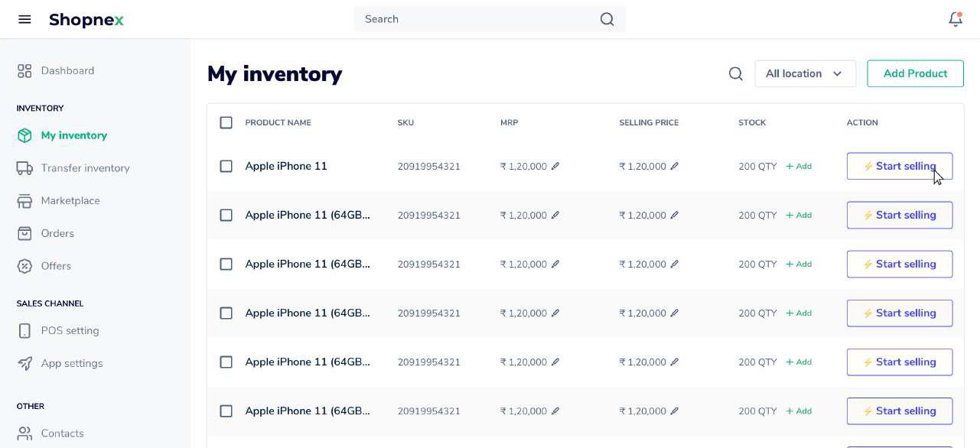Click into the top Search field

pos(474,19)
